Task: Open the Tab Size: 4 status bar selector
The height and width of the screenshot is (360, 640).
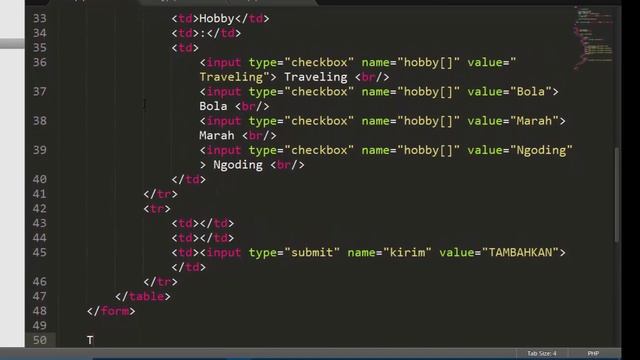Action: pos(541,353)
